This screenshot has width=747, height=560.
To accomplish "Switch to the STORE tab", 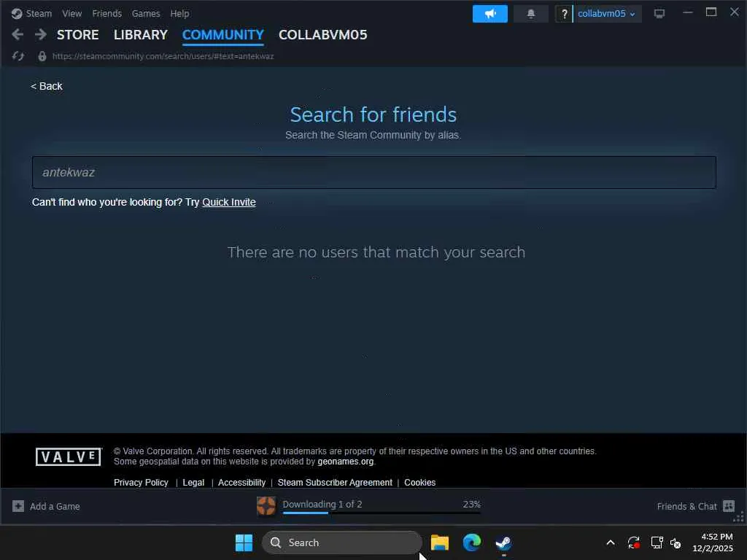I will point(77,35).
